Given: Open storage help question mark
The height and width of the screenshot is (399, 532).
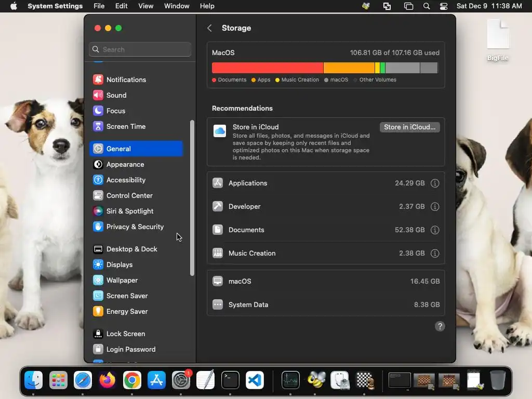Looking at the screenshot, I should (x=440, y=326).
